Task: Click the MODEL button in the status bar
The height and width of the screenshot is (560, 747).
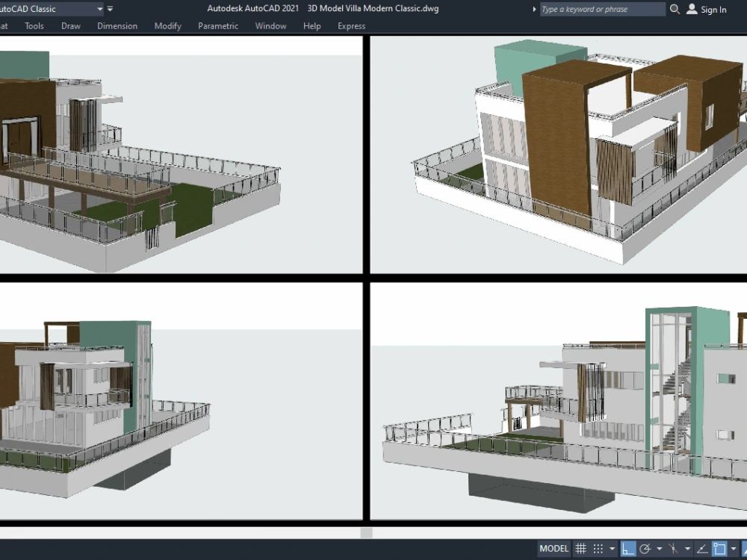Action: (553, 549)
